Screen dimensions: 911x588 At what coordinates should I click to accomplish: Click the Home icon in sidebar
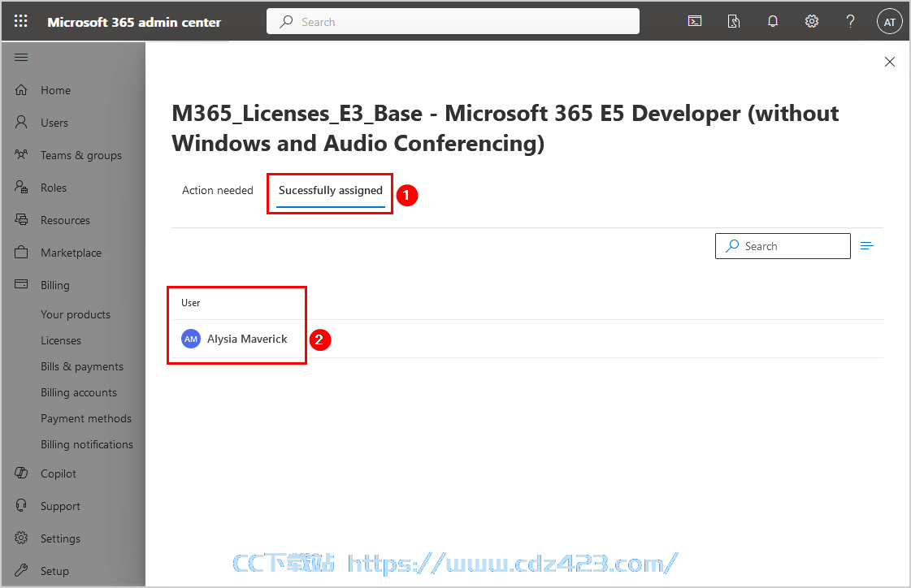pyautogui.click(x=21, y=90)
